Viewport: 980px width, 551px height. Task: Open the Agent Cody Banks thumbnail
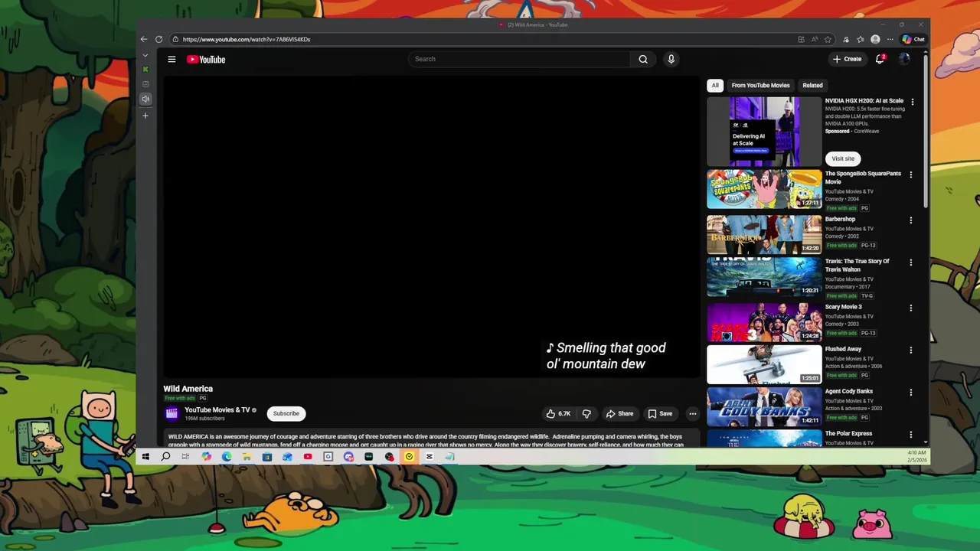[764, 406]
